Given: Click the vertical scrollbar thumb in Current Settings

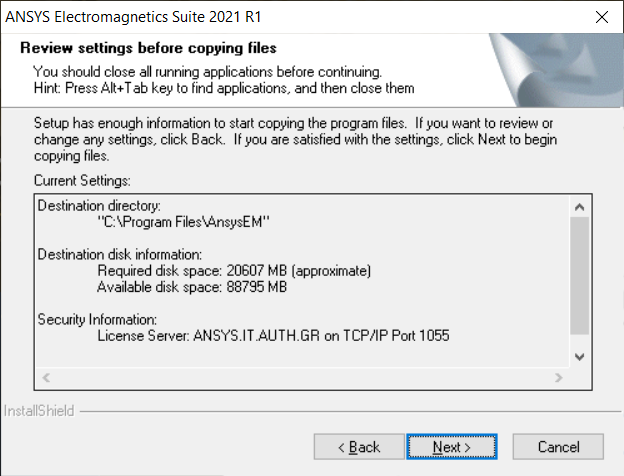Looking at the screenshot, I should tap(579, 275).
